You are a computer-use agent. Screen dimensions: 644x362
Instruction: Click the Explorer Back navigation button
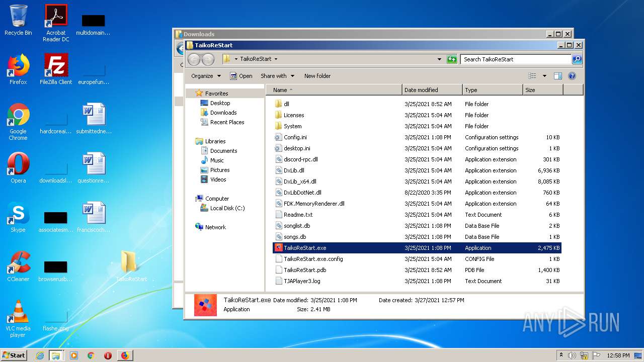[x=194, y=59]
